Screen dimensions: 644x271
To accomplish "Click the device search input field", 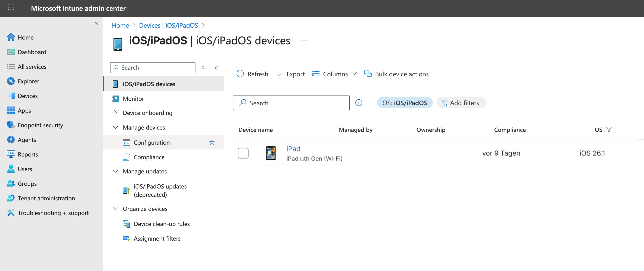I will [x=291, y=103].
